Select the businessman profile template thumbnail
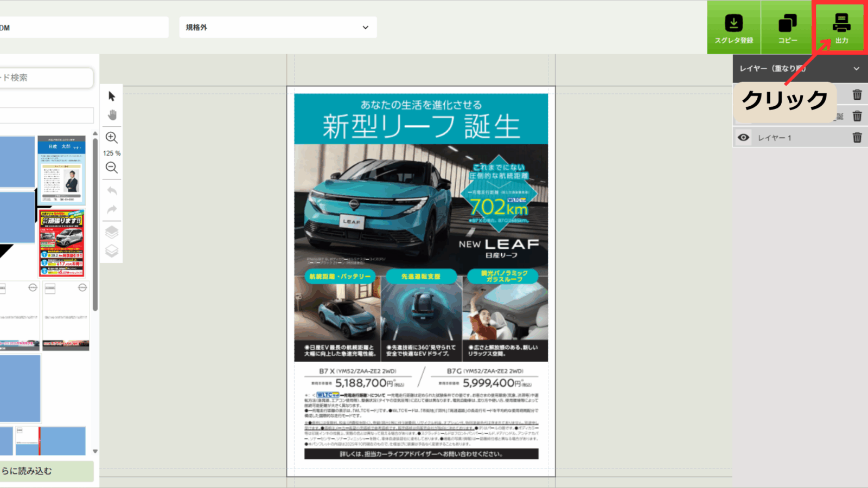The height and width of the screenshot is (488, 868). 61,170
